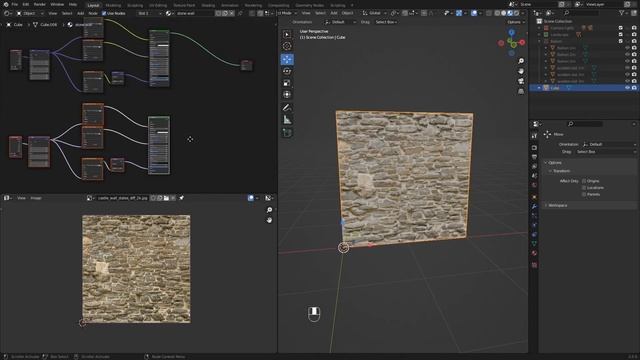Select the Measure tool
Viewport: 640px width, 360px height.
[x=287, y=120]
